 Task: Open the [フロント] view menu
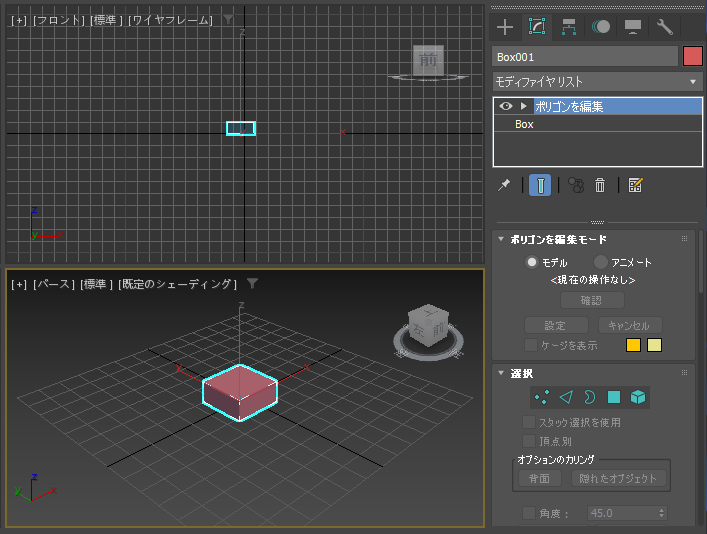coord(59,20)
